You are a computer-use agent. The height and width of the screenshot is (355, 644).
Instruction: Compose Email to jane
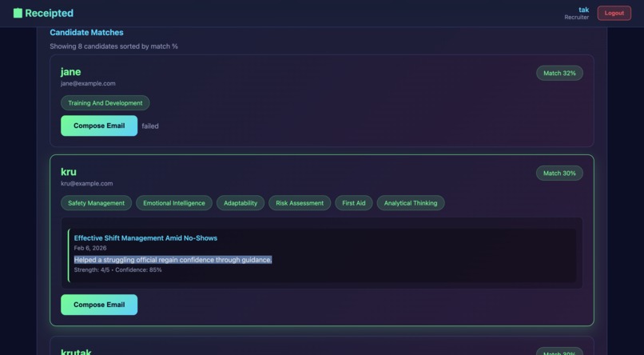99,126
